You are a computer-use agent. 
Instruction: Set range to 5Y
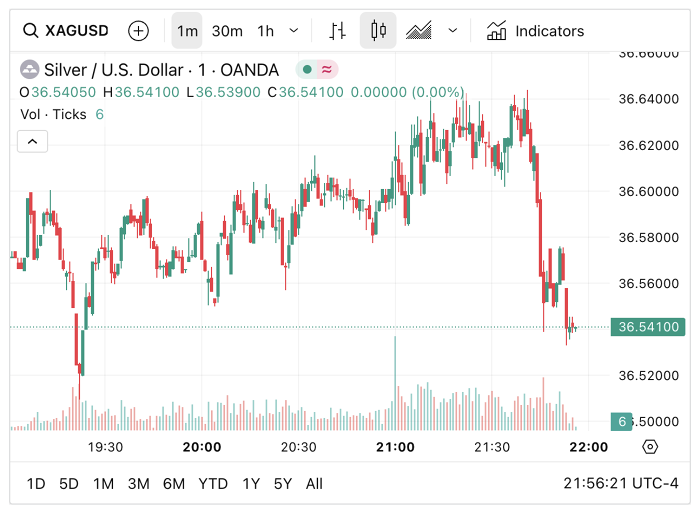tap(283, 484)
